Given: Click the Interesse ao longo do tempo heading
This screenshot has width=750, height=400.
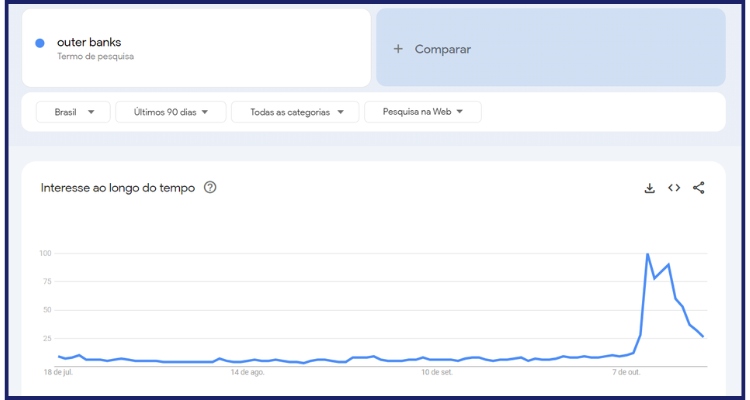Looking at the screenshot, I should click(x=118, y=188).
